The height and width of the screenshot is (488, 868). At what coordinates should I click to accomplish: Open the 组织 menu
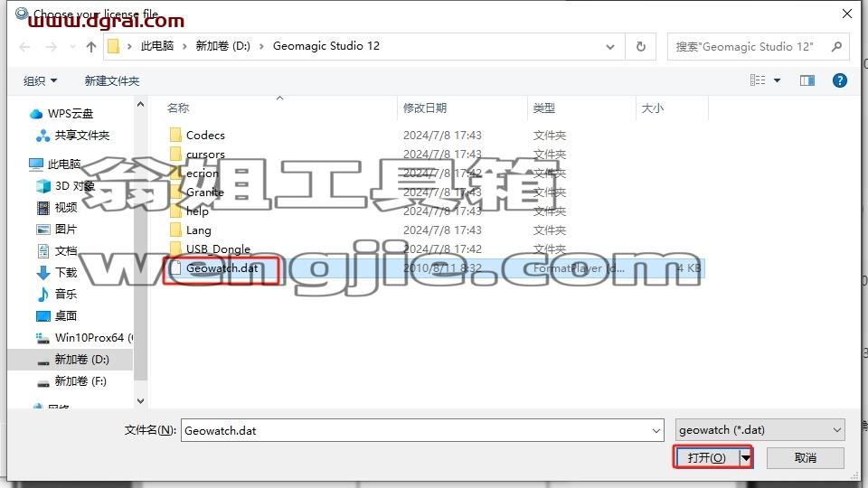pos(40,80)
